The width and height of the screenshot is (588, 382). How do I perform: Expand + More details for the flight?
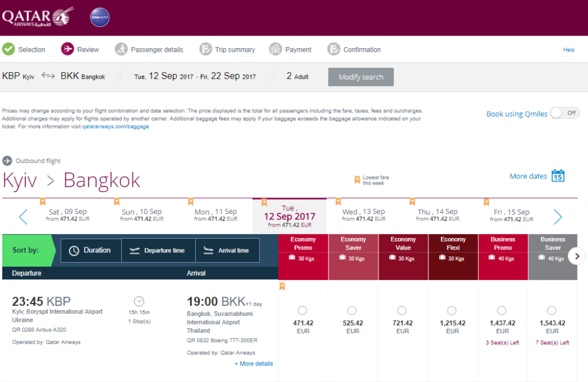(254, 364)
